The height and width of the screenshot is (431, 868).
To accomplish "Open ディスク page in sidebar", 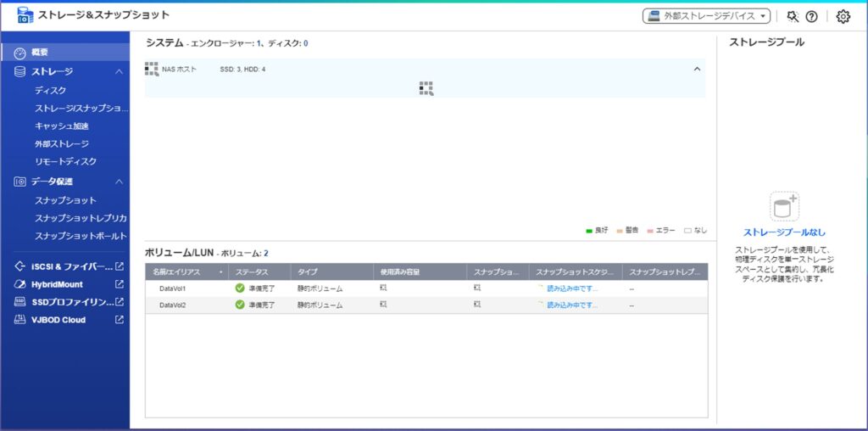I will click(50, 90).
